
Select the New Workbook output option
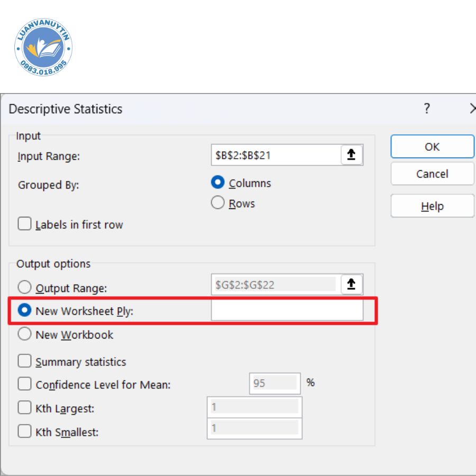click(25, 334)
